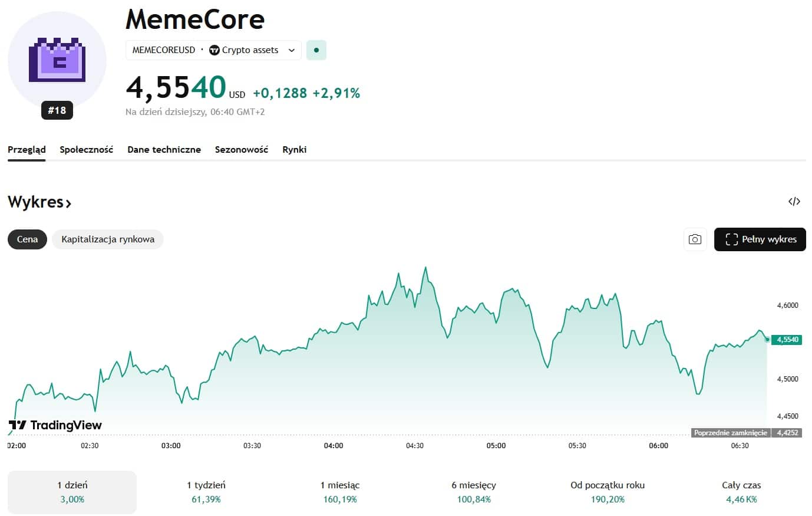The image size is (812, 516).
Task: Select the 1 tydzień range
Action: click(x=206, y=492)
